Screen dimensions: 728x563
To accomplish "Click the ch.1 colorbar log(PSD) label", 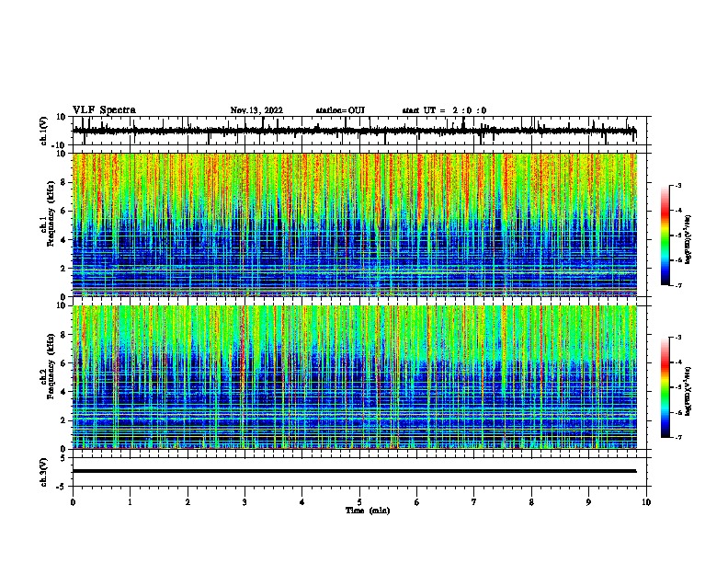I will (x=688, y=240).
